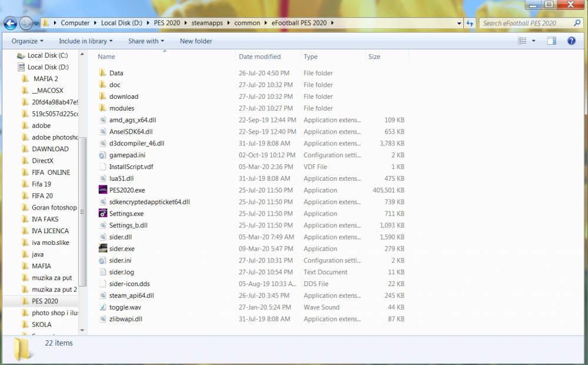This screenshot has width=588, height=365.
Task: Expand the Include in library dropdown
Action: click(85, 41)
